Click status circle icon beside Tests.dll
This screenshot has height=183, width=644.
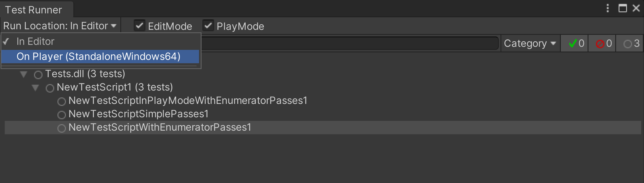pos(38,75)
